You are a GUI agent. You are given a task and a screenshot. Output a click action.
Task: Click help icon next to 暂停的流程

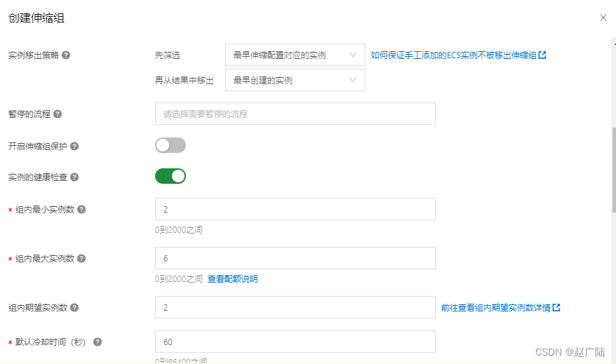click(x=58, y=114)
